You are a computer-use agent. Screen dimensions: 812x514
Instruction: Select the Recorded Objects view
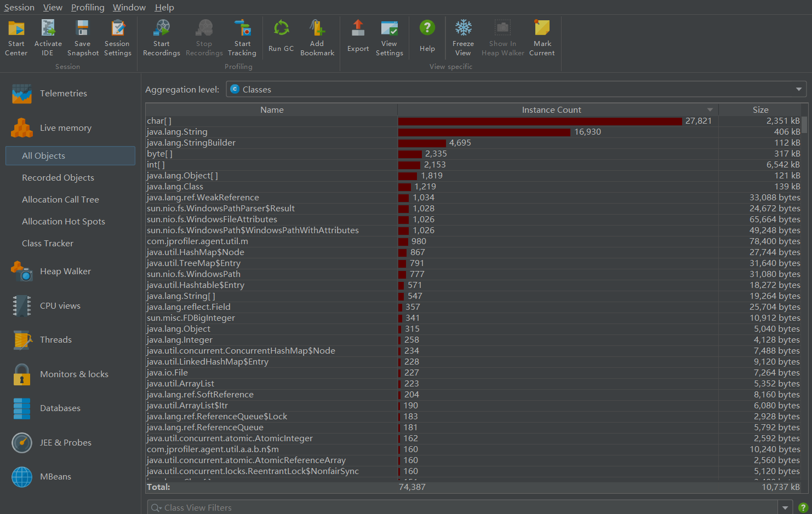tap(70, 177)
